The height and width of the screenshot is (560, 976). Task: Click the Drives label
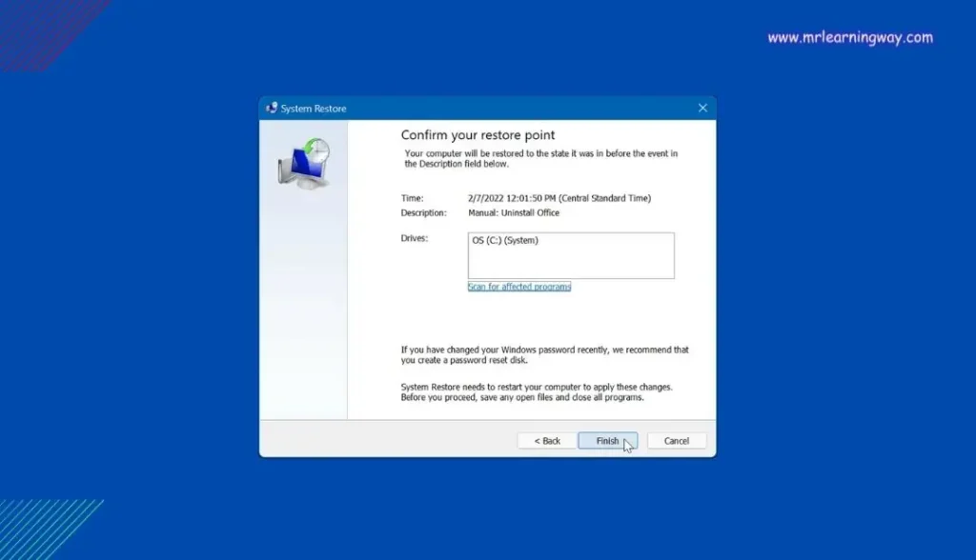coord(414,238)
